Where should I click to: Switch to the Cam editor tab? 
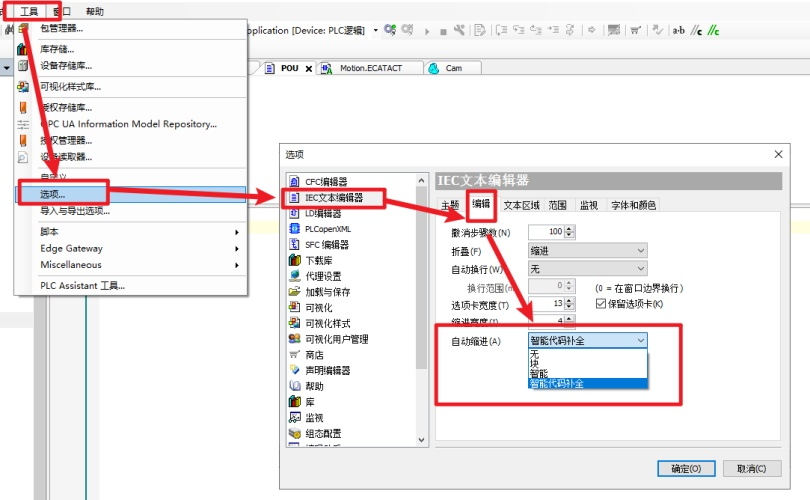(453, 68)
